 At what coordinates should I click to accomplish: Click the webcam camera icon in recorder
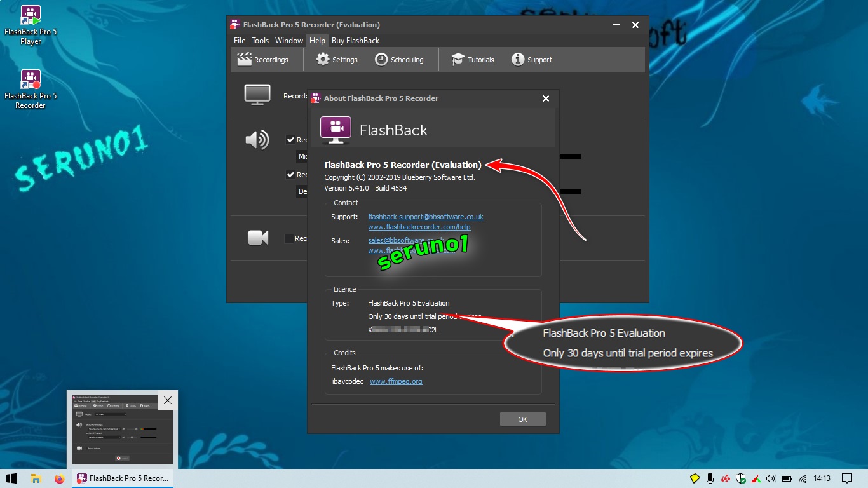257,238
